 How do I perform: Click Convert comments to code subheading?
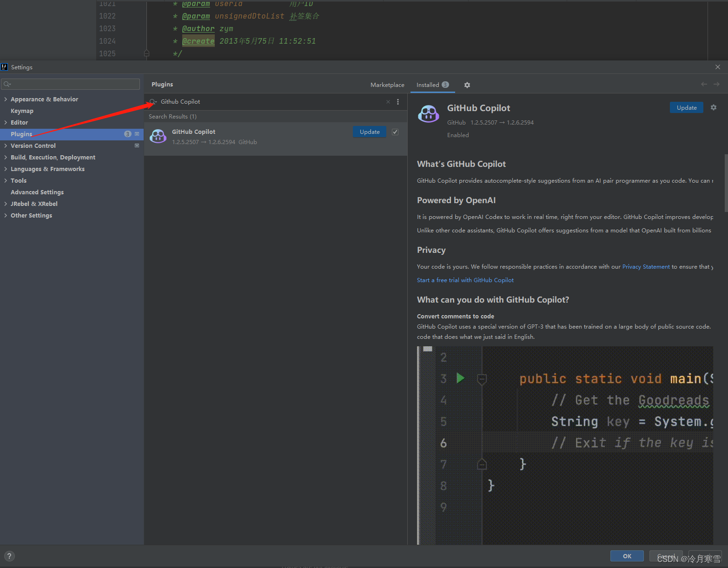(x=456, y=317)
